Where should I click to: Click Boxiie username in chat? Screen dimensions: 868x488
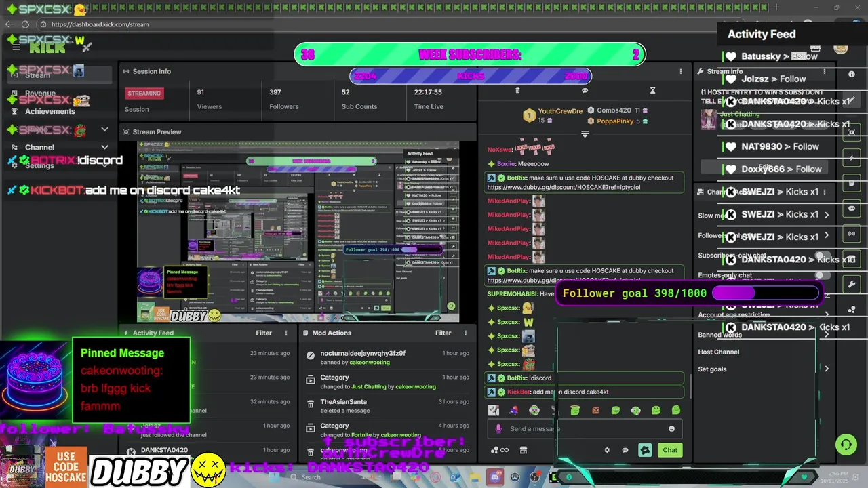pos(505,164)
